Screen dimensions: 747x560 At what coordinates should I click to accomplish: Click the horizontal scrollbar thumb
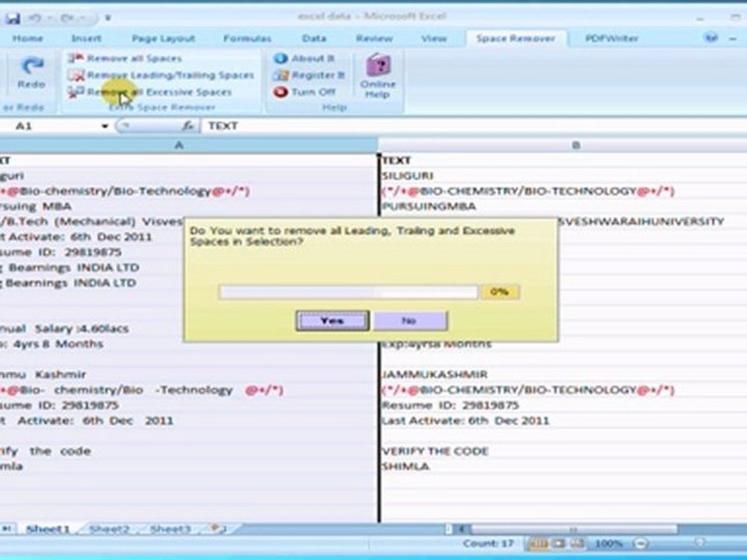click(573, 529)
